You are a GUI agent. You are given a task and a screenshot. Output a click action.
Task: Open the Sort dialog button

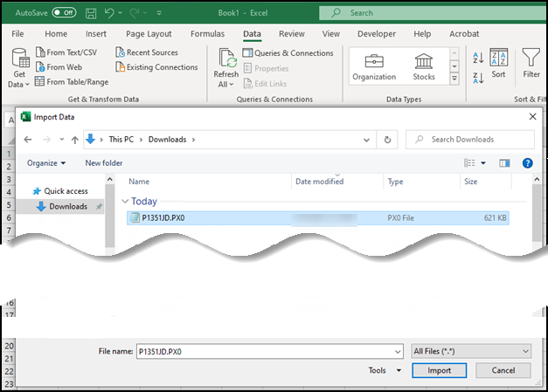[498, 64]
